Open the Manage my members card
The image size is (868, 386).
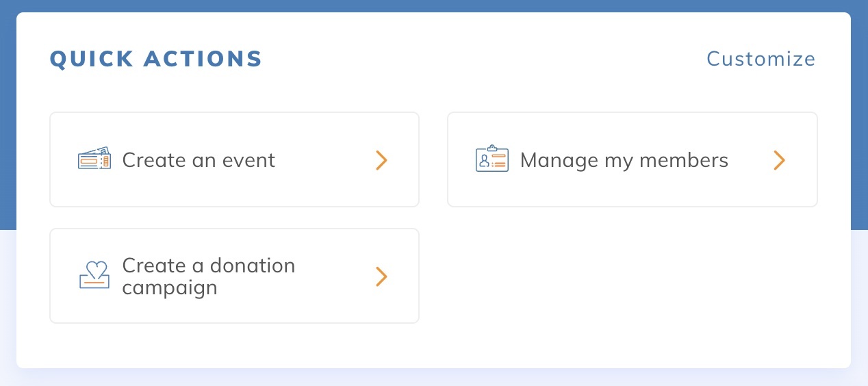click(632, 159)
